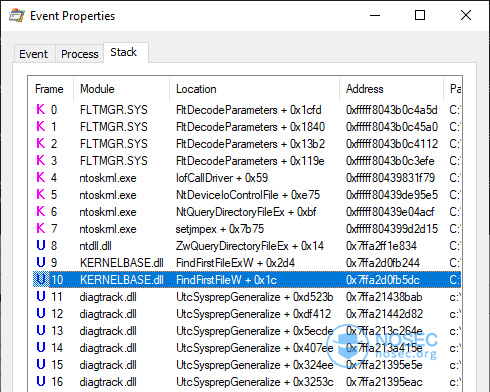Select NtQueryDirectoryFileEx + 0xbf location
The height and width of the screenshot is (392, 490).
tap(246, 212)
